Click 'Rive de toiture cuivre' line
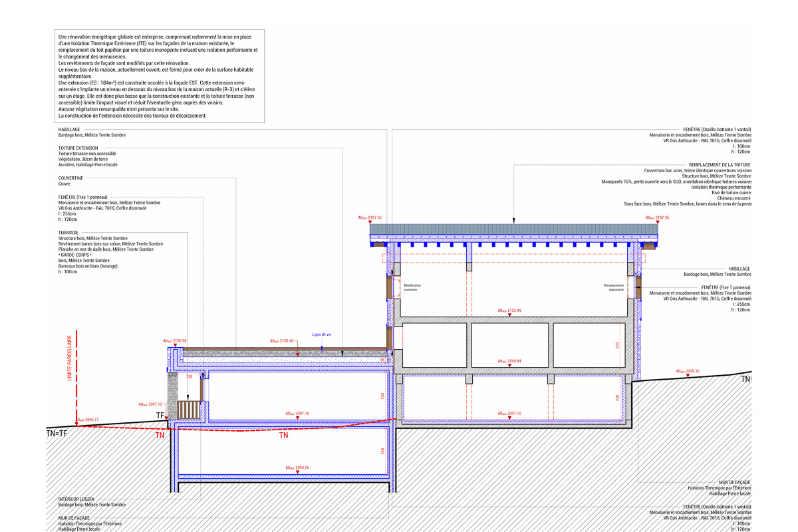The width and height of the screenshot is (798, 532). [731, 193]
